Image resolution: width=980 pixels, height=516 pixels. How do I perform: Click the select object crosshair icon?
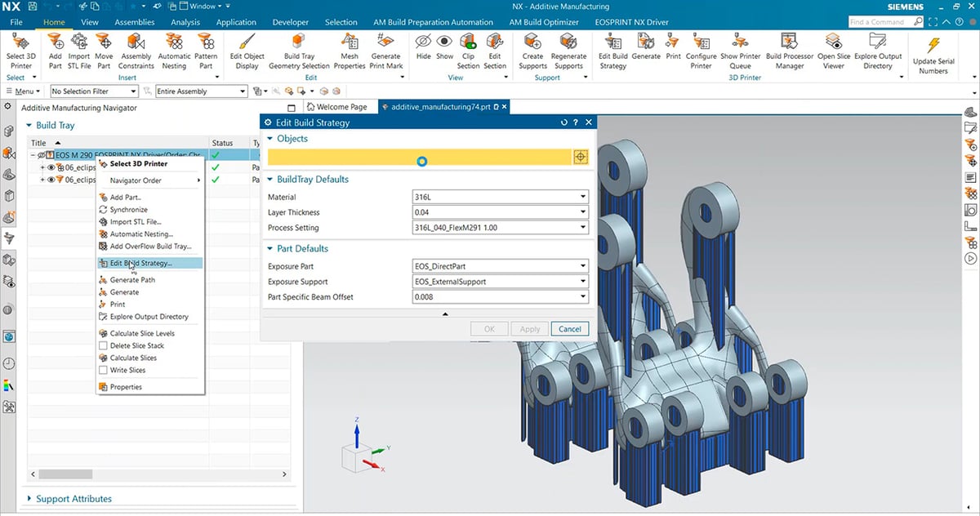[581, 157]
